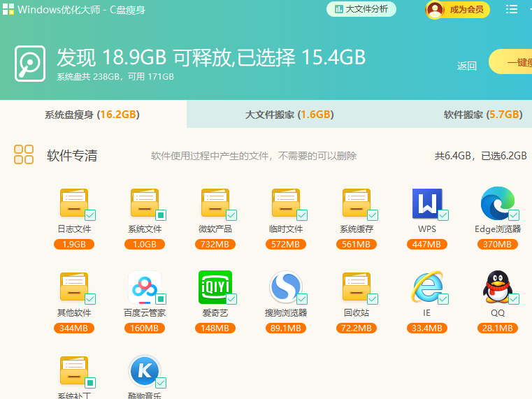Click the 微软产品 folder icon
Screen dimensions: 532x399
[215, 203]
